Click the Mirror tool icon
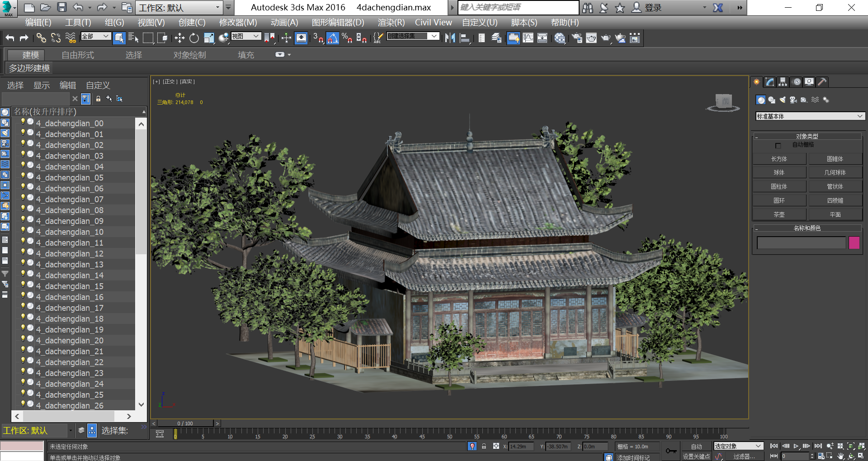The image size is (868, 461). click(450, 38)
